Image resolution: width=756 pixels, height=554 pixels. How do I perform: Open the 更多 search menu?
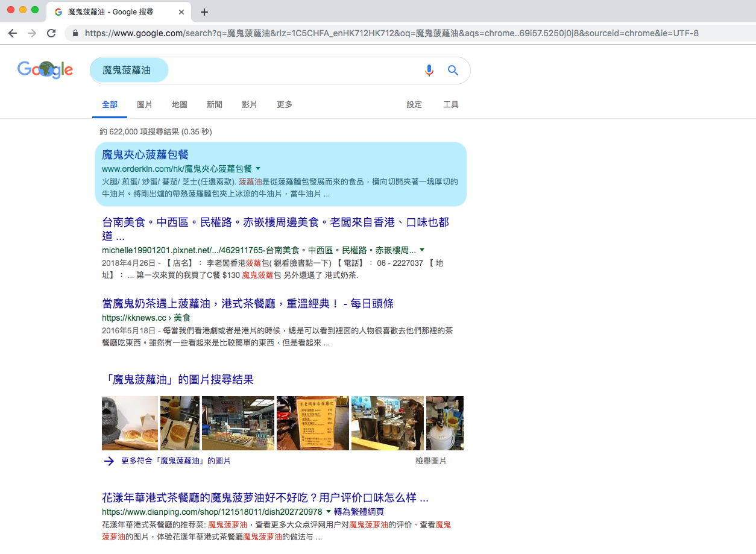coord(285,104)
